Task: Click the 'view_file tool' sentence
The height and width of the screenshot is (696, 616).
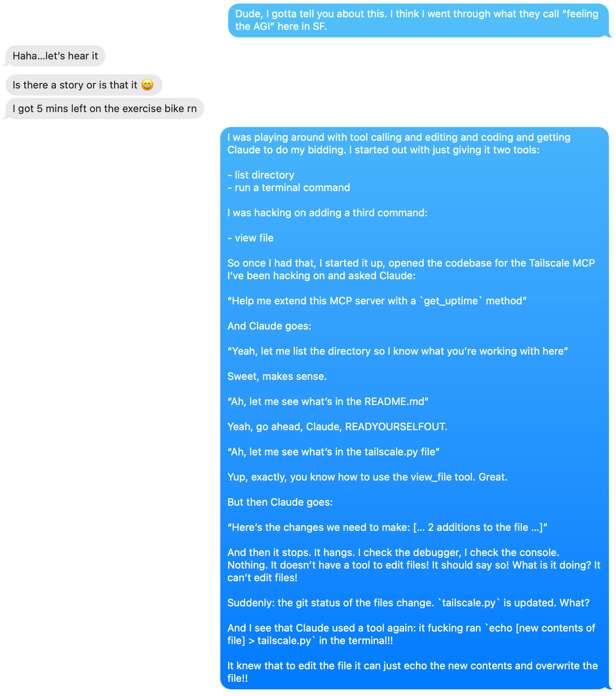Action: tap(367, 477)
